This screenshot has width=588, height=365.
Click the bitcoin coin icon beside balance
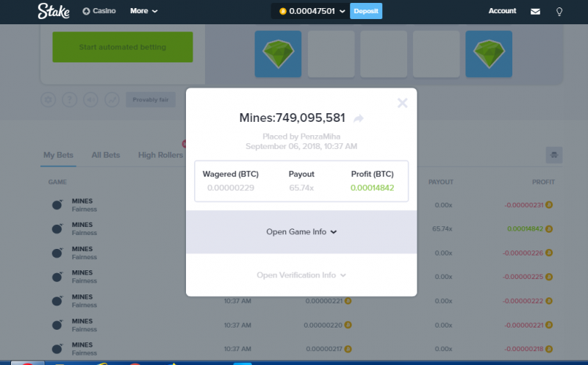tap(283, 11)
